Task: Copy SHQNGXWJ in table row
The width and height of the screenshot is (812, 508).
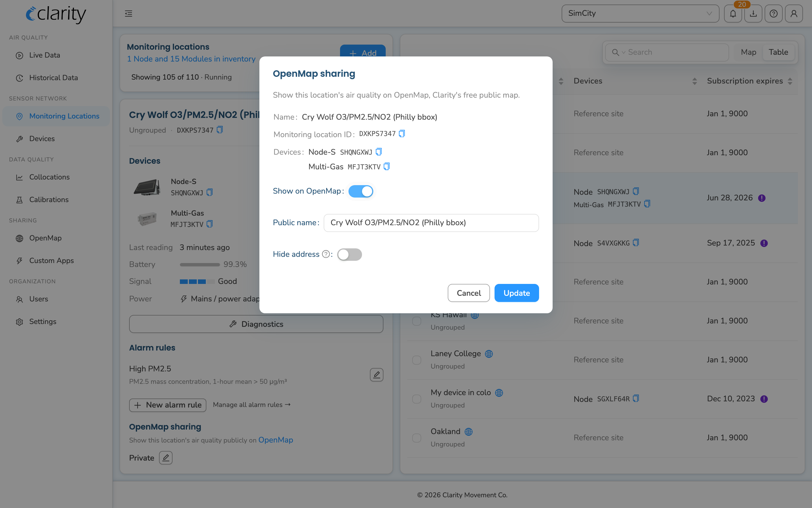Action: pos(636,192)
